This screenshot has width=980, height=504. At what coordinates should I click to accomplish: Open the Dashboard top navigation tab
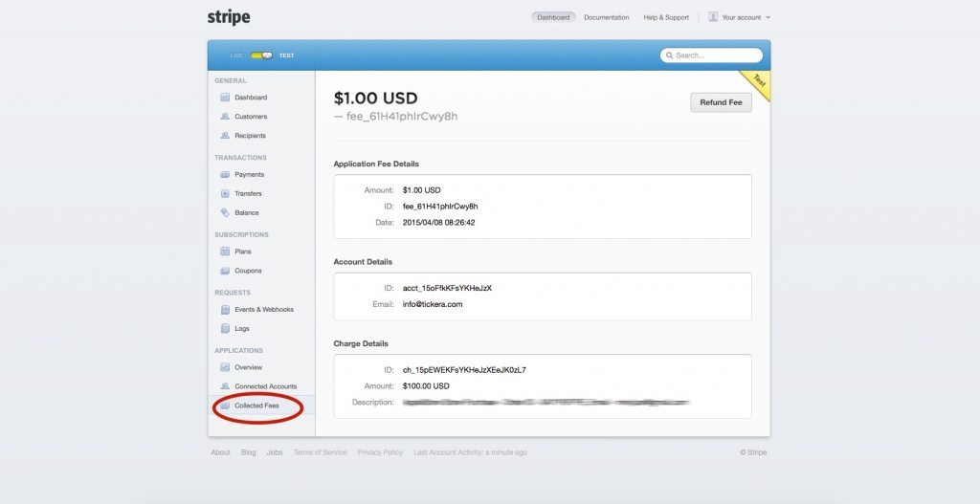(x=553, y=17)
